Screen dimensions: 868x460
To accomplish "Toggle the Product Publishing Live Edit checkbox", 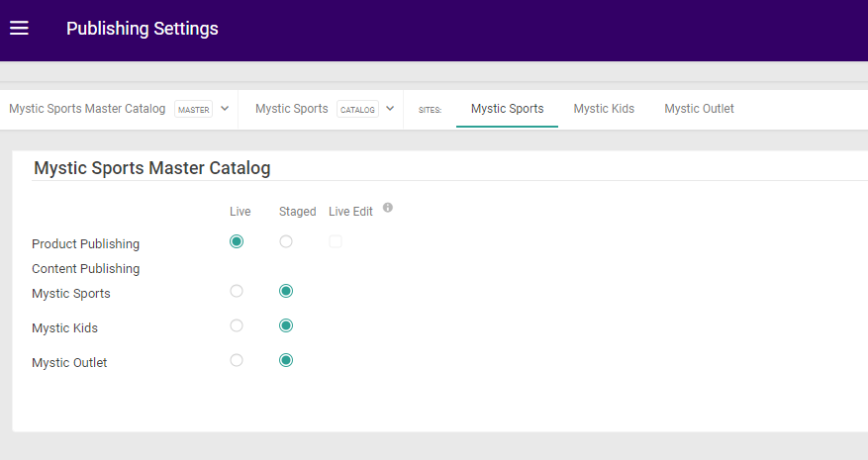I will point(336,241).
